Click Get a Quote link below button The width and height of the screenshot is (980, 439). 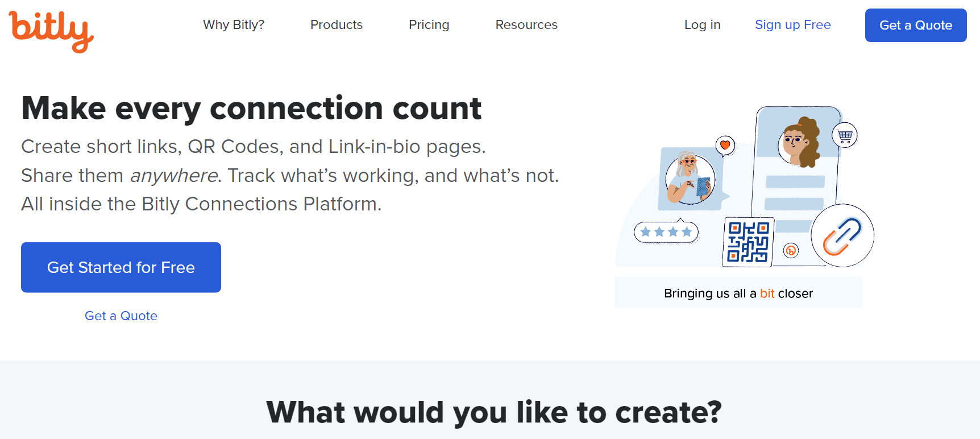pos(121,316)
